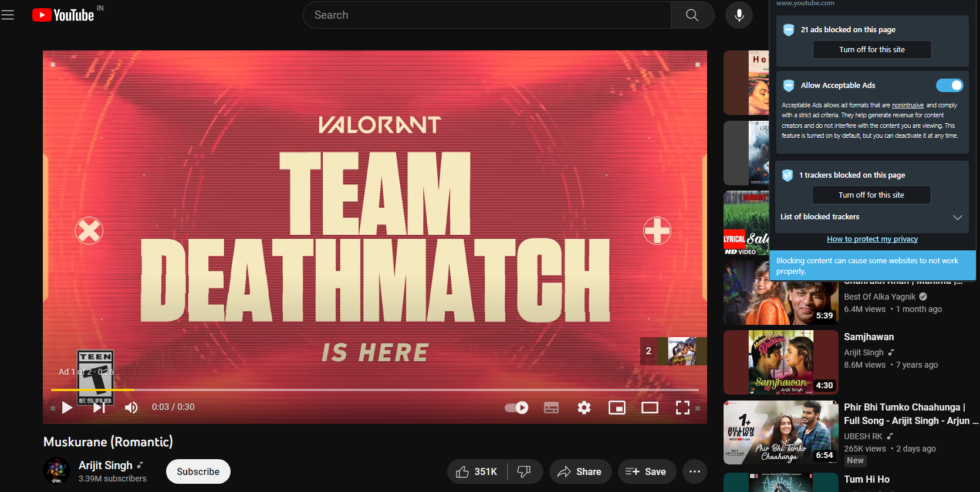Seek on the yellow ad progress bar
This screenshot has width=980, height=492.
tap(93, 390)
